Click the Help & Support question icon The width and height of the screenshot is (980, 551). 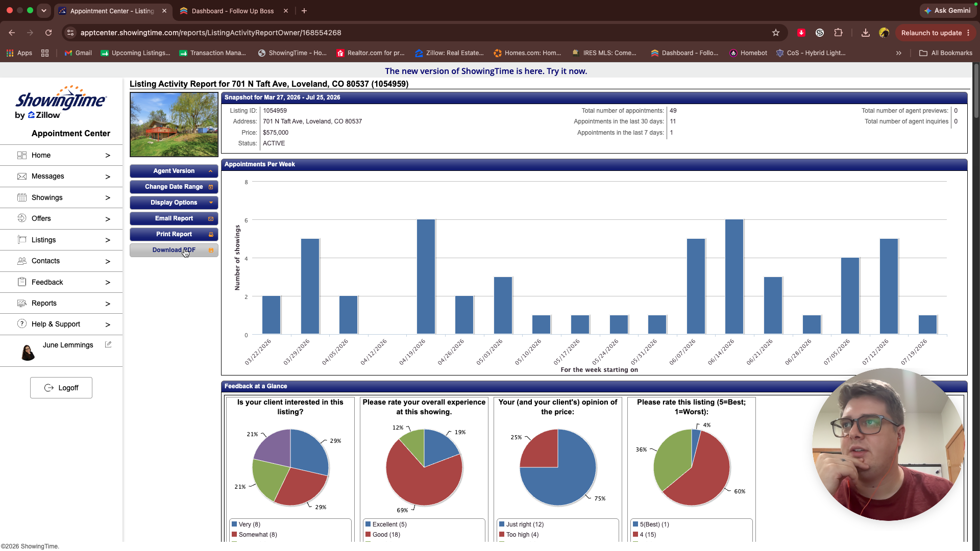[22, 324]
